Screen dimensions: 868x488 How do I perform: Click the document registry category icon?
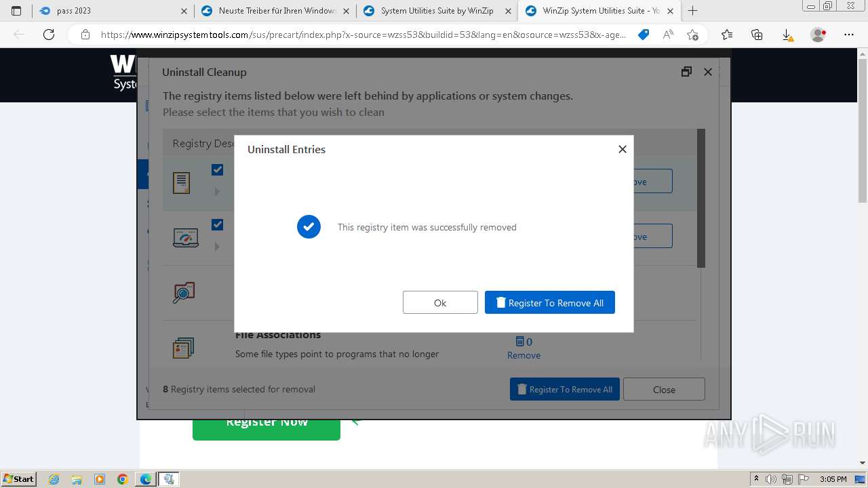click(x=181, y=182)
